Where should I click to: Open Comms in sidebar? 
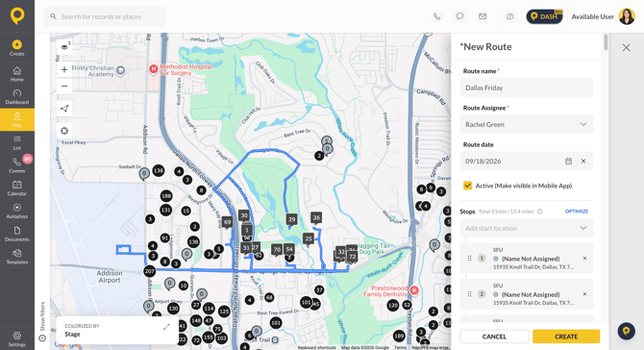[17, 165]
